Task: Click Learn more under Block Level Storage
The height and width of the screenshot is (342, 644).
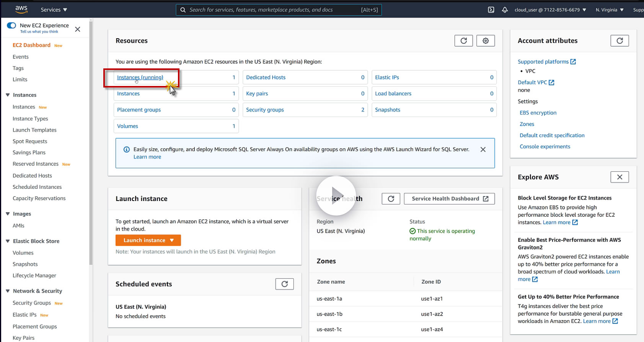Action: pyautogui.click(x=560, y=222)
